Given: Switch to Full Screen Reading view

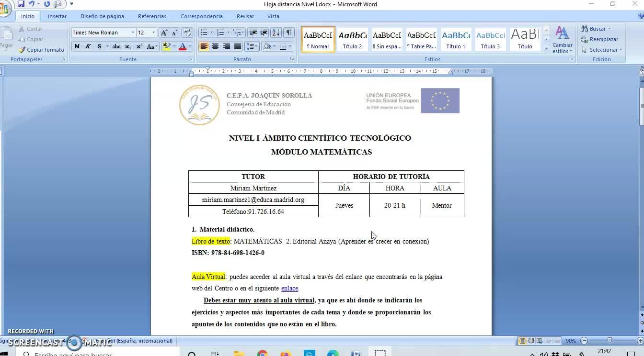Looking at the screenshot, I should (x=531, y=341).
